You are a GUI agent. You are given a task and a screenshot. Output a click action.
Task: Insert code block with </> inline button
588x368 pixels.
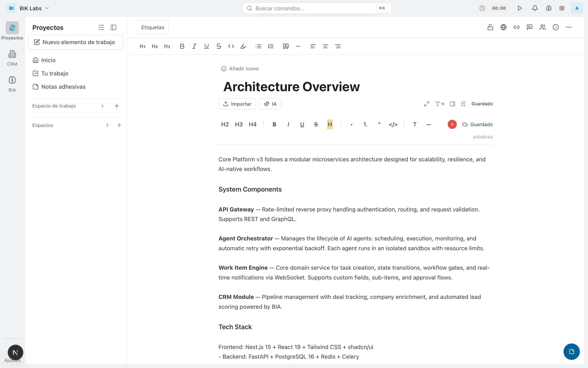[393, 124]
